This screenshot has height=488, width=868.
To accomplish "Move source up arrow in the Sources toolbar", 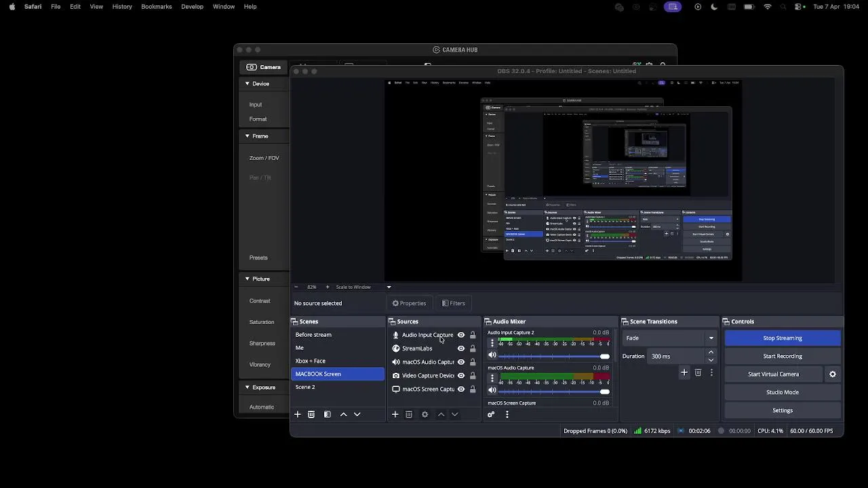I will point(441,414).
